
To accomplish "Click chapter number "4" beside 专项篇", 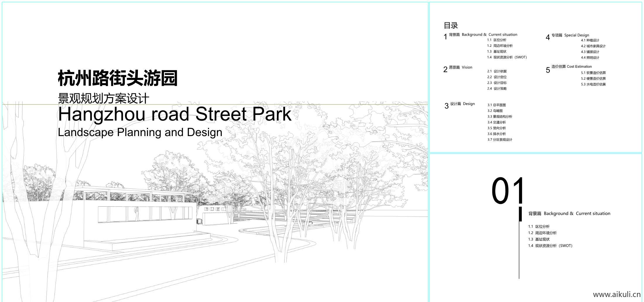I will pos(548,37).
